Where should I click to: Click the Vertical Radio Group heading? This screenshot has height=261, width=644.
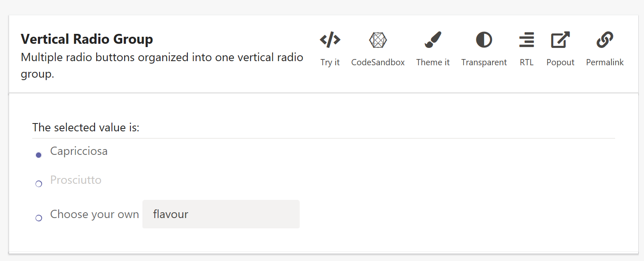(x=87, y=39)
